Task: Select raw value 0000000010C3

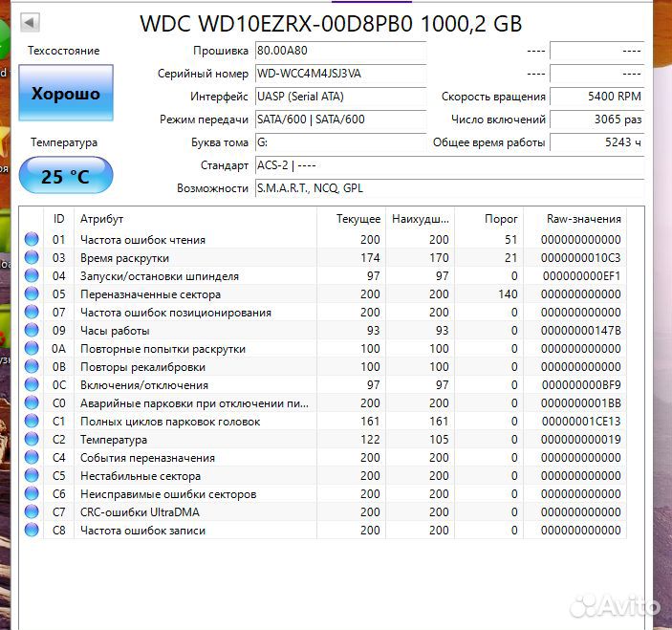Action: [x=581, y=258]
